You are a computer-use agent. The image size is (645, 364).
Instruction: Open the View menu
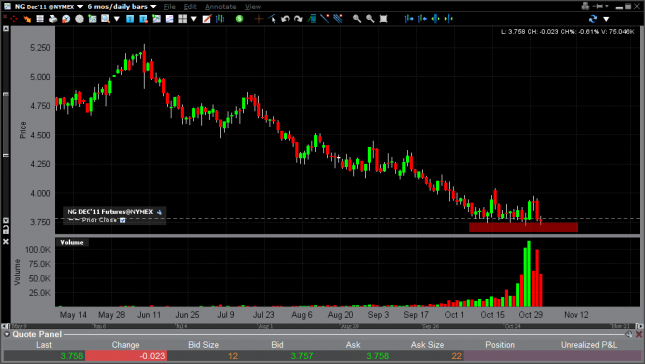point(253,7)
